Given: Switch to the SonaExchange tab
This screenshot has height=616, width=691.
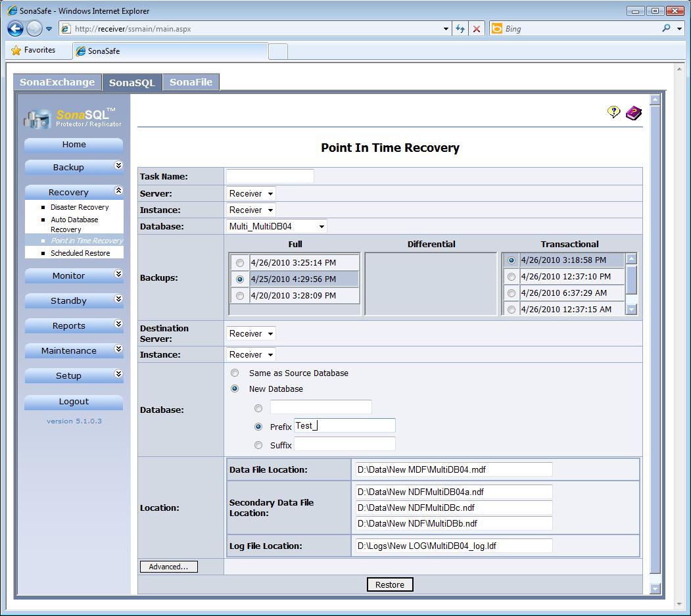Looking at the screenshot, I should click(x=57, y=82).
